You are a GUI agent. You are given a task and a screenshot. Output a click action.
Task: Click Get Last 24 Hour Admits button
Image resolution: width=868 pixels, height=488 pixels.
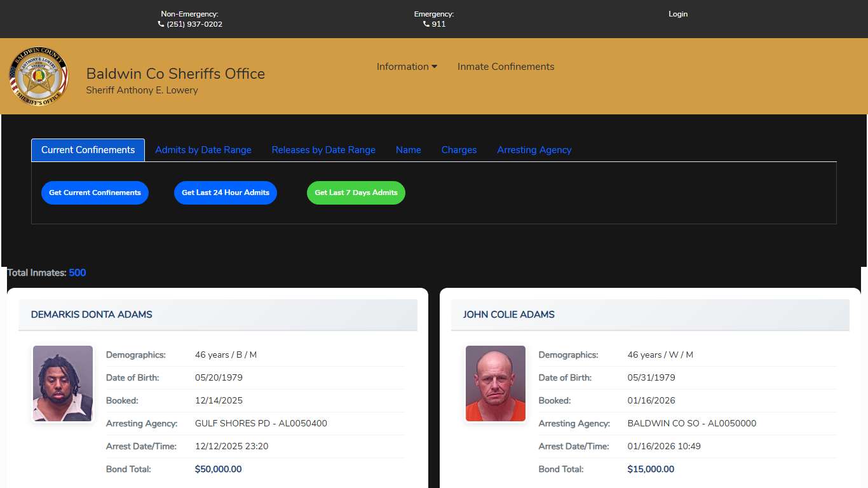225,193
